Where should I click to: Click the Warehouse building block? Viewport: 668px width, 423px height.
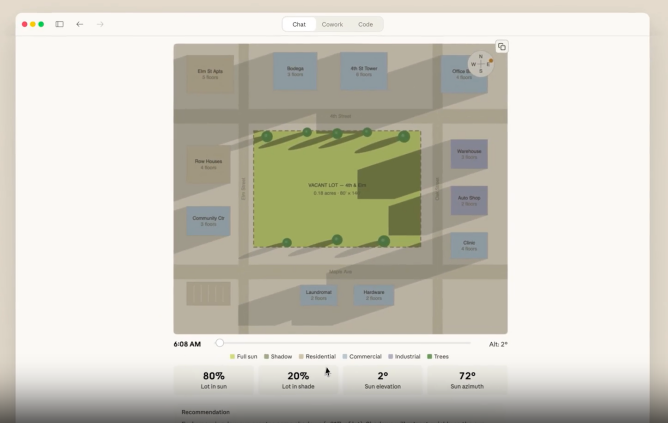point(469,154)
